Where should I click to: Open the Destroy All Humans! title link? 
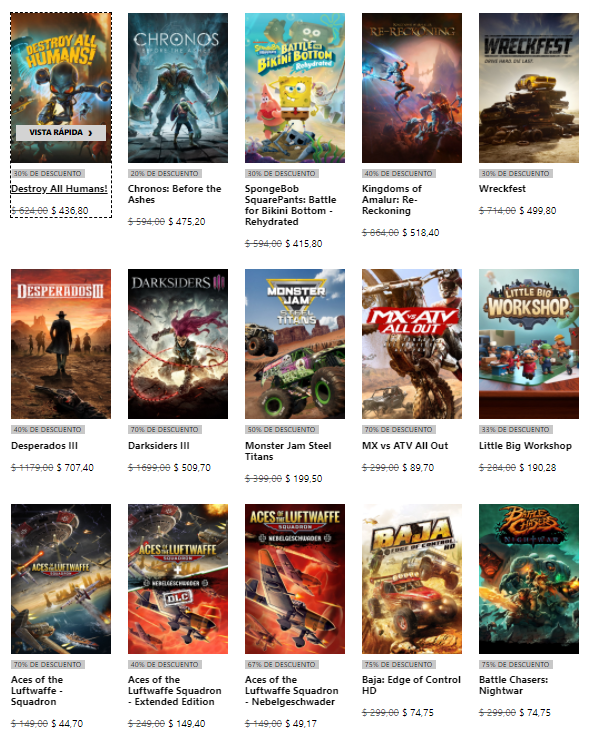(x=59, y=189)
